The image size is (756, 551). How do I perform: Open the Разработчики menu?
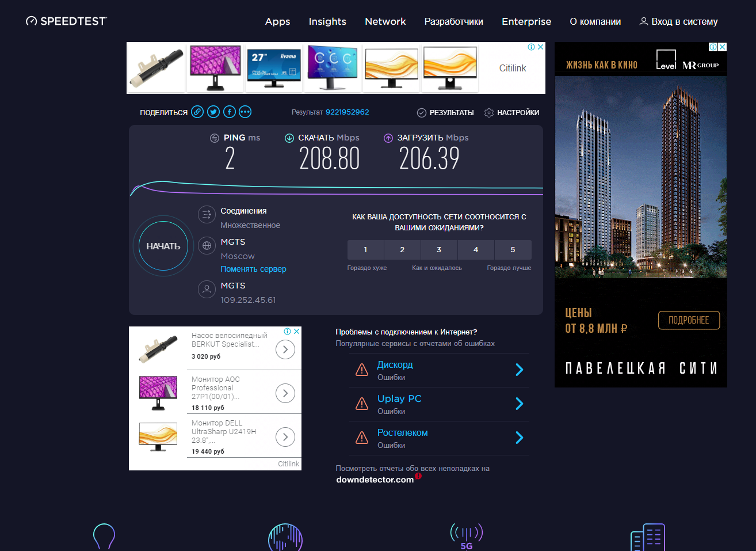(x=454, y=21)
